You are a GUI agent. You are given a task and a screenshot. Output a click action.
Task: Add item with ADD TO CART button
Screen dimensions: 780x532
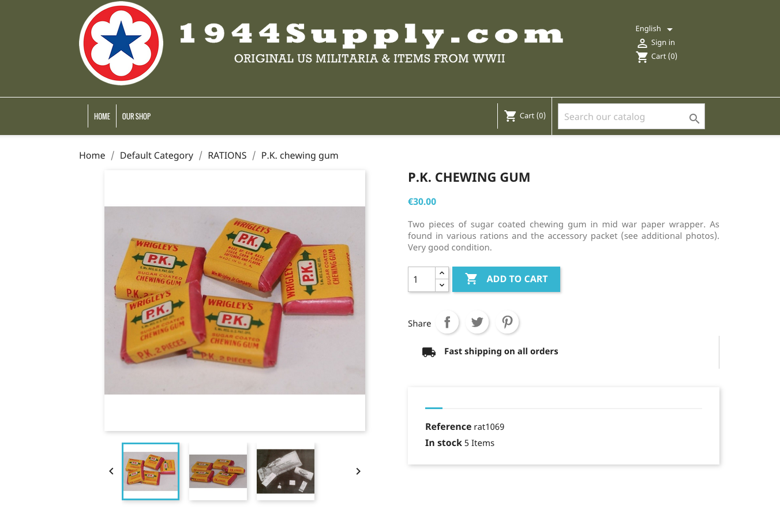click(x=506, y=279)
